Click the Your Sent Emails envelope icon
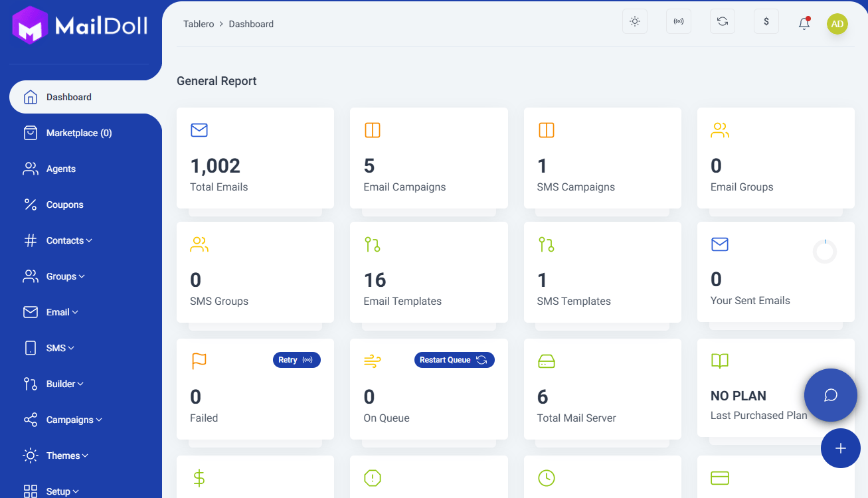The height and width of the screenshot is (498, 868). click(x=720, y=244)
